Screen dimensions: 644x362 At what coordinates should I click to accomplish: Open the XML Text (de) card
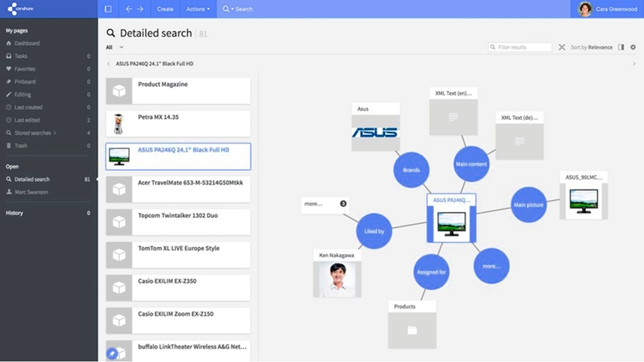pos(520,136)
